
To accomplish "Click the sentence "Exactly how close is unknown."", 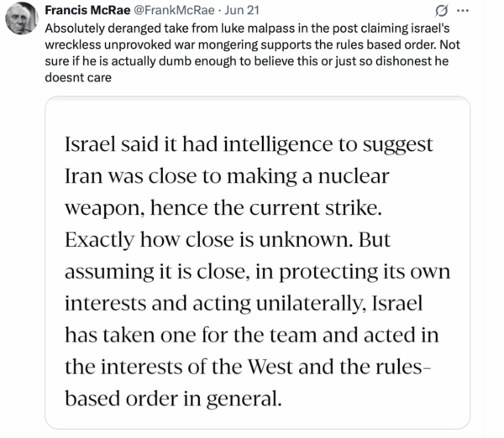I will 210,239.
